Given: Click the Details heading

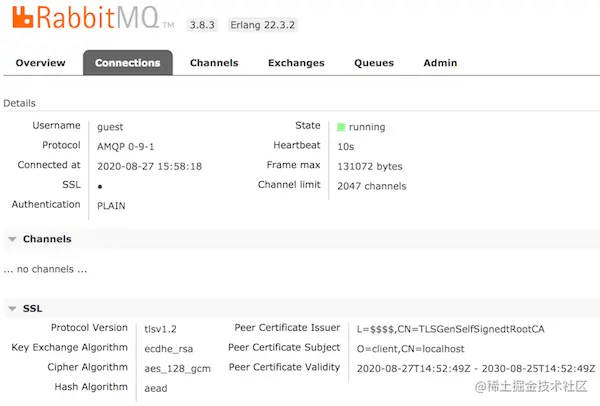Looking at the screenshot, I should click(20, 103).
